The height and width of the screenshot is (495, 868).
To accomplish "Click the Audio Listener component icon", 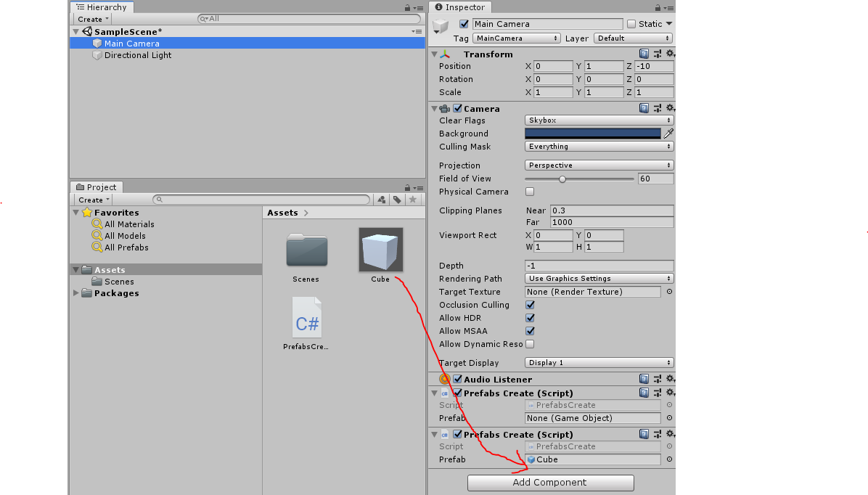I will tap(444, 378).
